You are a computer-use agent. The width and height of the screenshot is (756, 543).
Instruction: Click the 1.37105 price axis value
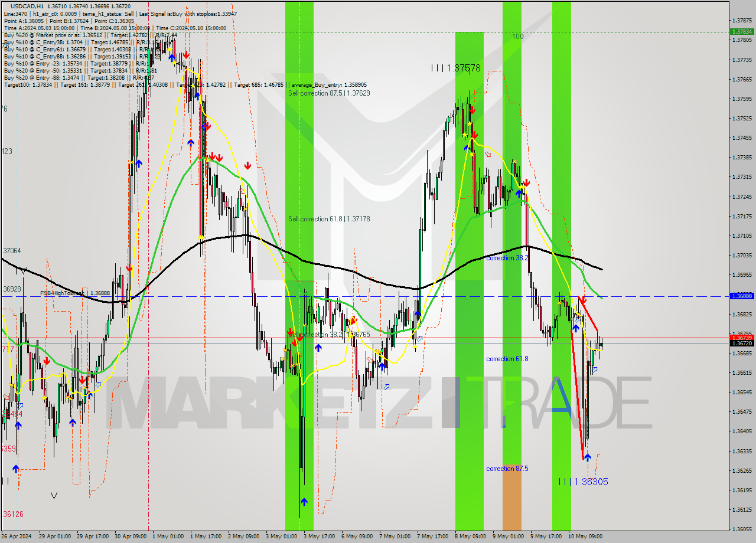click(741, 236)
